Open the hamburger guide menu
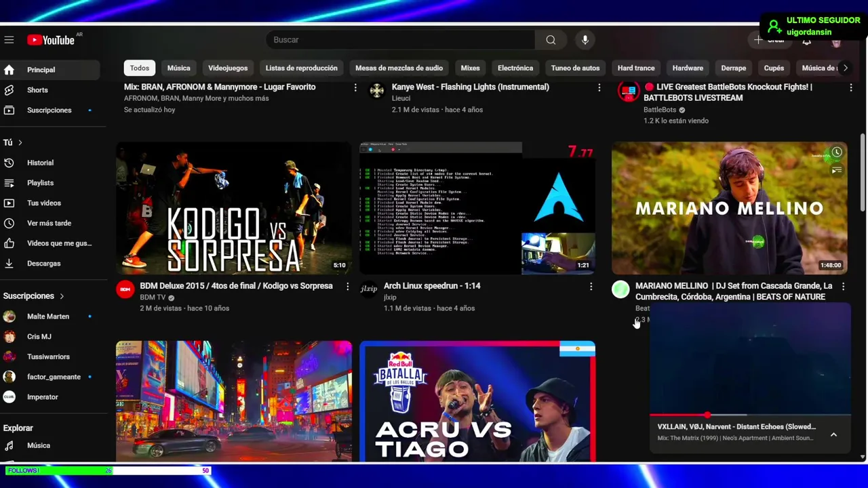 [x=9, y=40]
